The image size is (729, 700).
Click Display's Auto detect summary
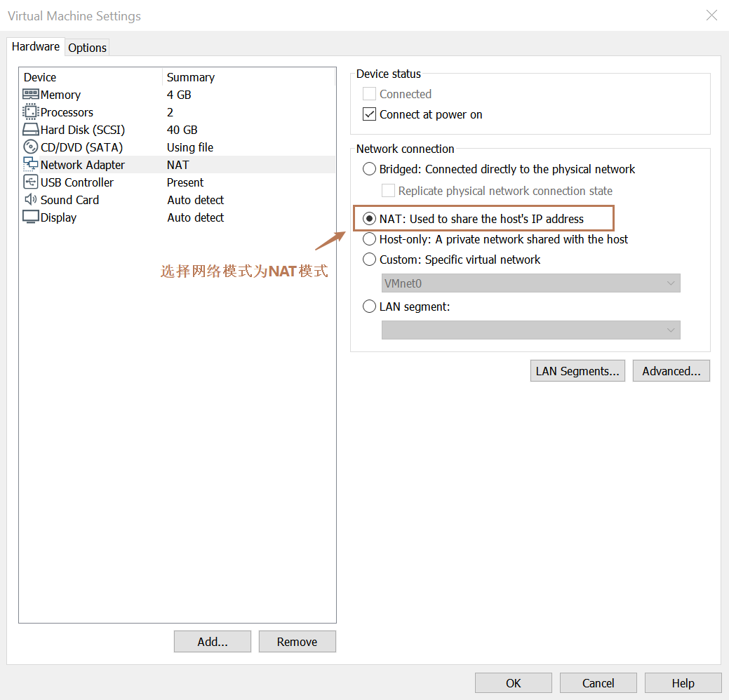coord(196,217)
